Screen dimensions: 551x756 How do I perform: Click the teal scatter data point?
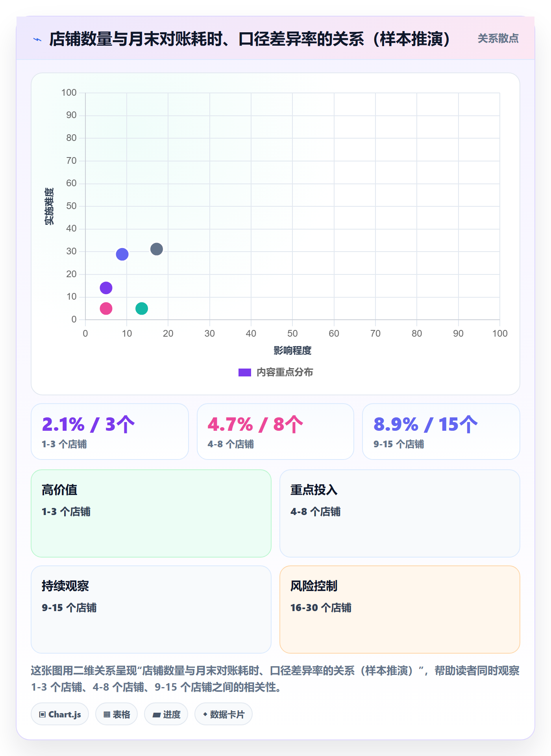coord(142,308)
